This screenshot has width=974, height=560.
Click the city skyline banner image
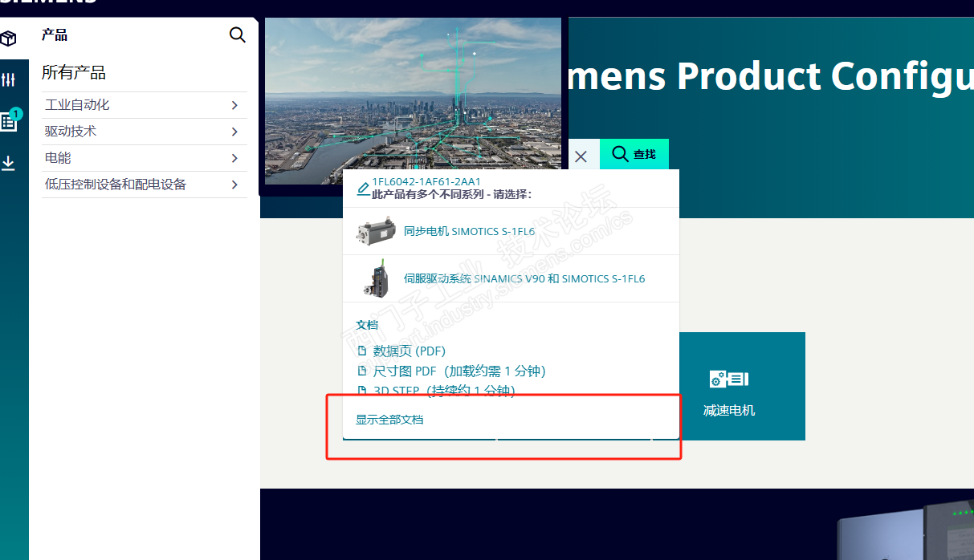point(413,101)
